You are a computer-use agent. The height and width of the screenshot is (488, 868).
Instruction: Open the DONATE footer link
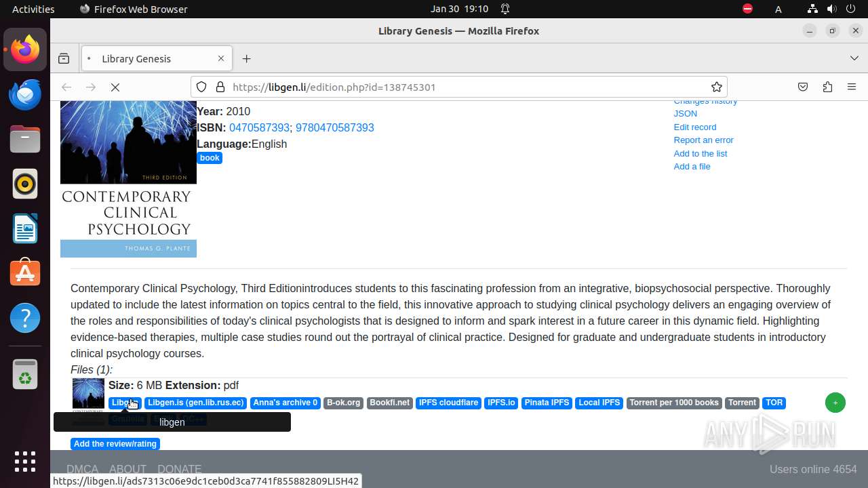pyautogui.click(x=179, y=469)
